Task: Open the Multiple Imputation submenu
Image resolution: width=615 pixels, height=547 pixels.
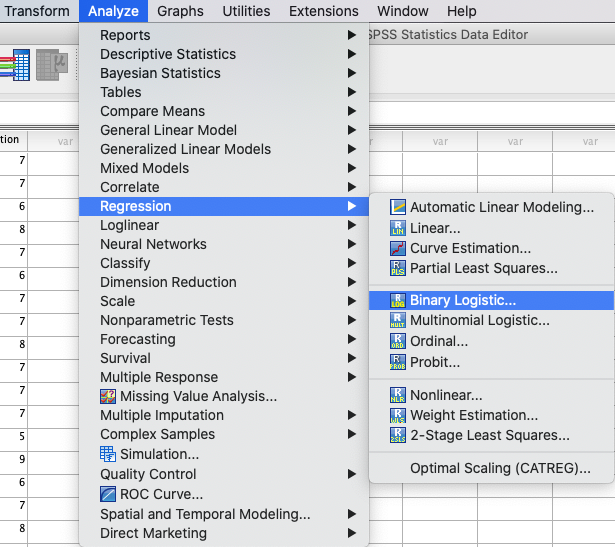Action: [x=224, y=415]
